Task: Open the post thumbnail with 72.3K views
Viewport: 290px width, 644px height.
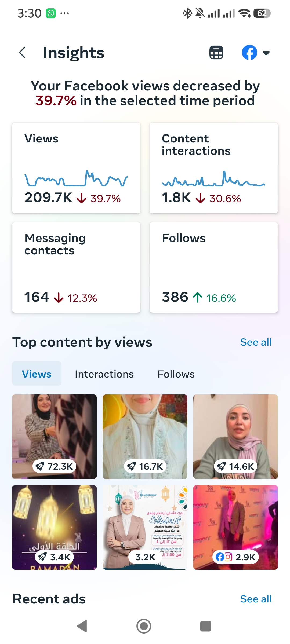Action: pyautogui.click(x=54, y=437)
